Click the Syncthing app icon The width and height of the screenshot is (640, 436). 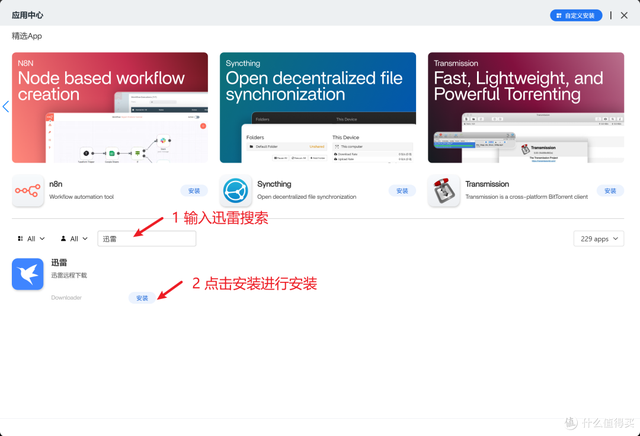pos(236,191)
